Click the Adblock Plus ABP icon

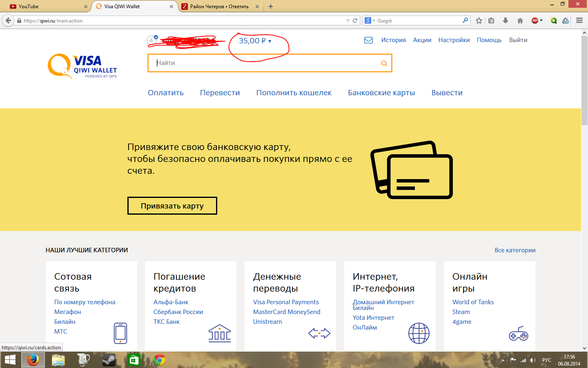[x=535, y=20]
